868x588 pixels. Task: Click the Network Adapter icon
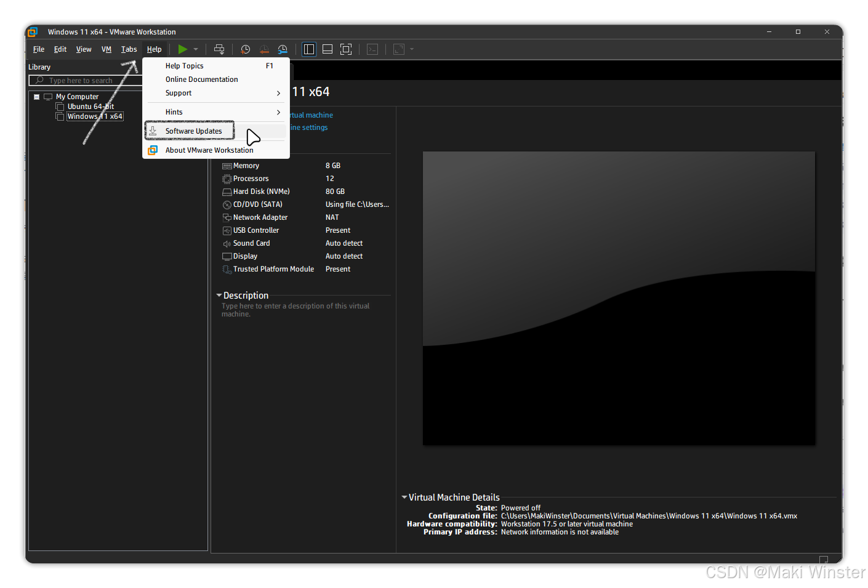(227, 218)
